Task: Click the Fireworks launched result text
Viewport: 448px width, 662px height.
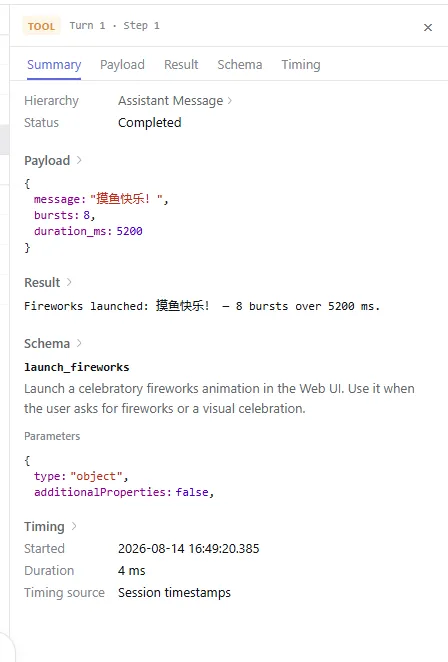Action: coord(202,306)
